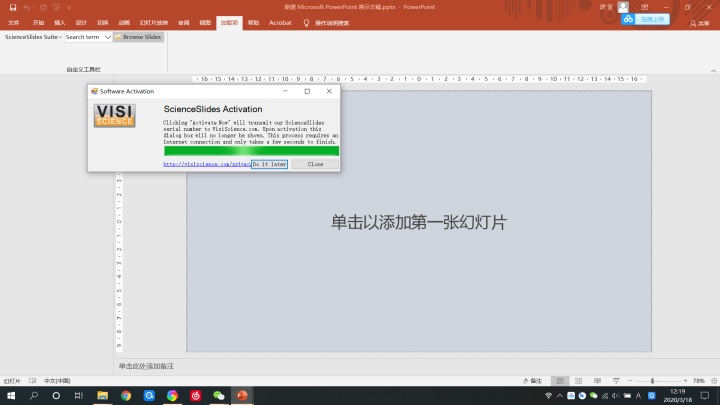
Task: Open WeChat from taskbar
Action: pyautogui.click(x=219, y=395)
